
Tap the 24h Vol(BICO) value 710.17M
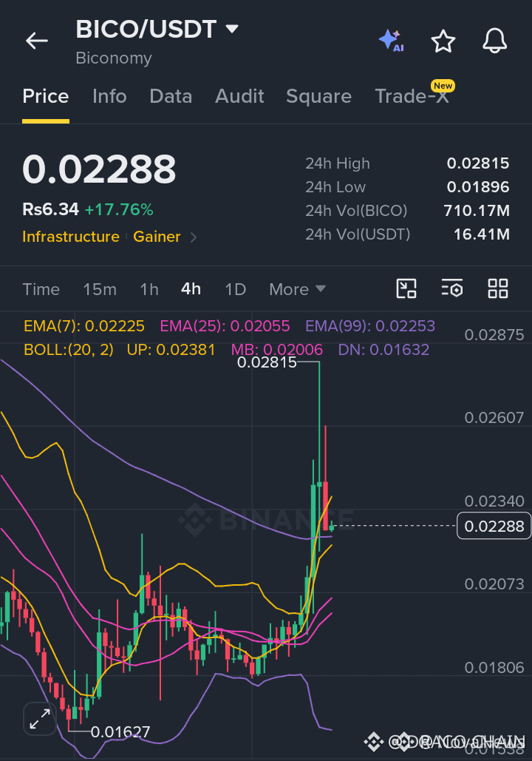coord(477,211)
